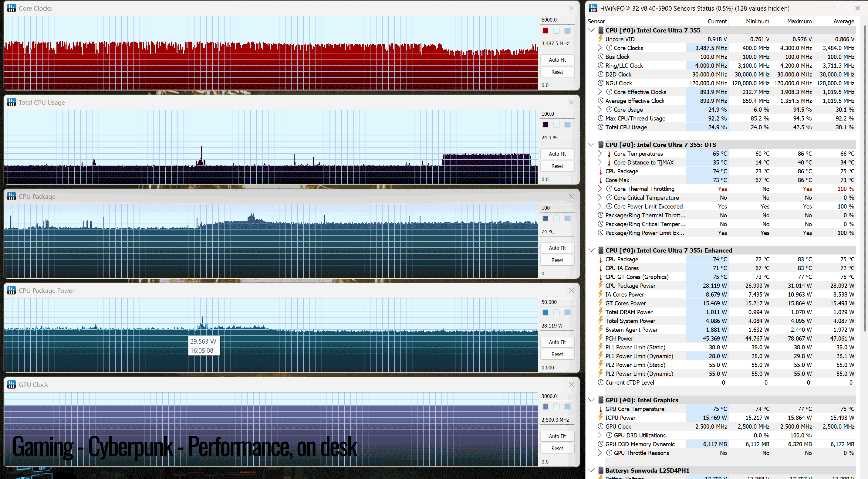Expand the Core Clocks sensor row
Viewport: 868px width, 479px height.
click(600, 48)
